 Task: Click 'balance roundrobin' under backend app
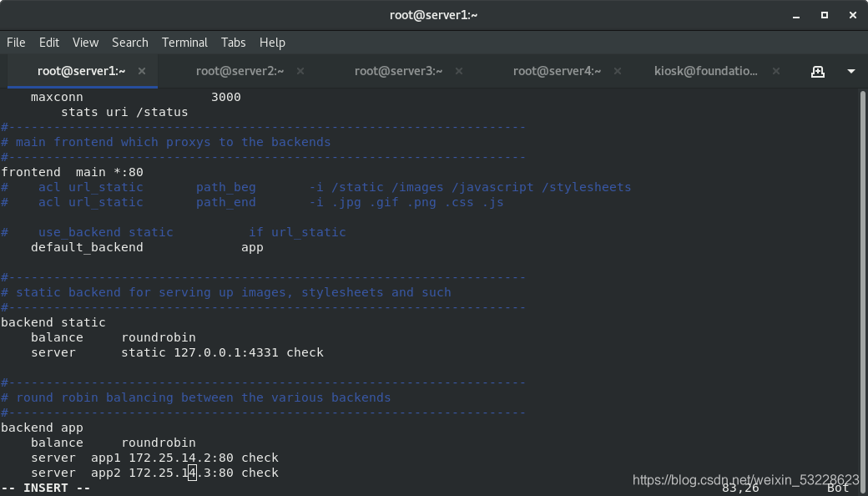pyautogui.click(x=113, y=443)
